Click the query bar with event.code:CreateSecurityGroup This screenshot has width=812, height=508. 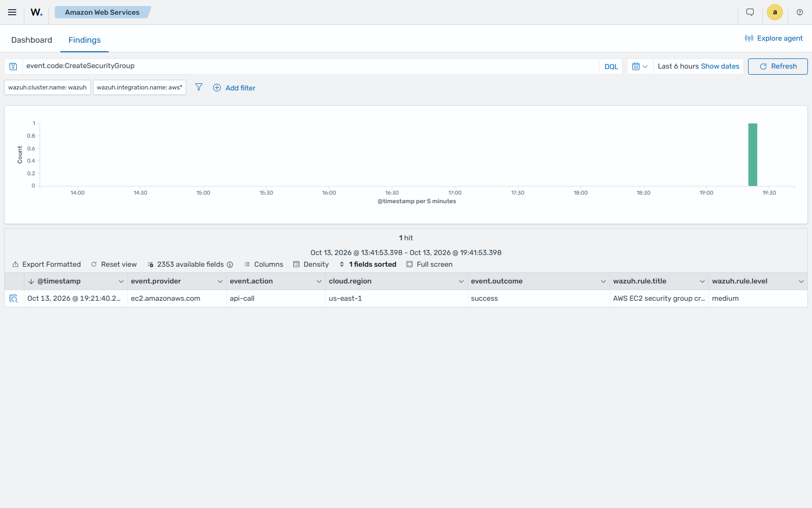311,66
